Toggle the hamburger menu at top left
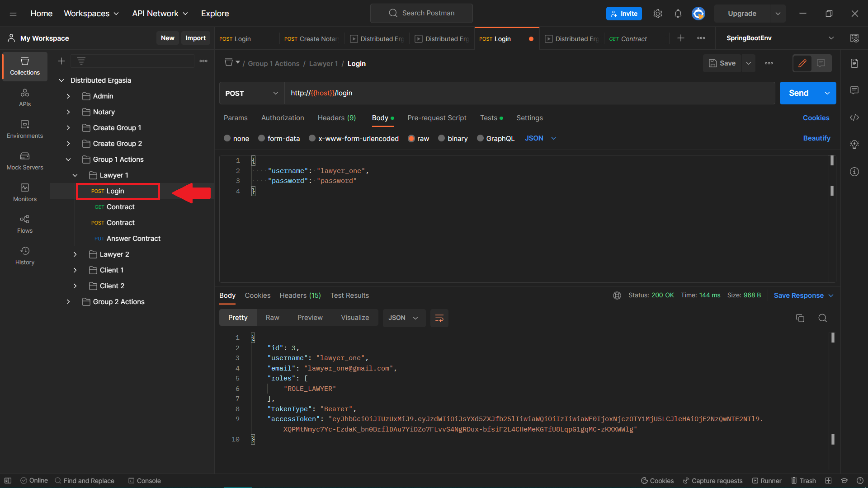 click(x=13, y=14)
